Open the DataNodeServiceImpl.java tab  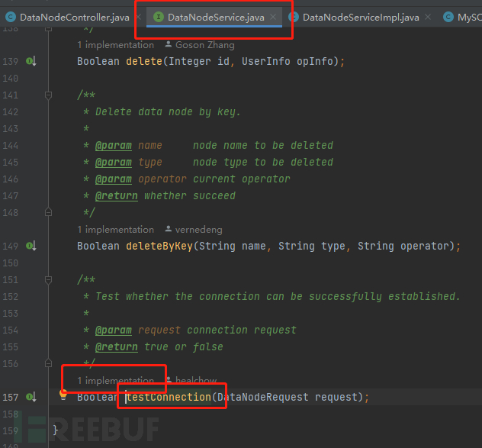pos(360,16)
